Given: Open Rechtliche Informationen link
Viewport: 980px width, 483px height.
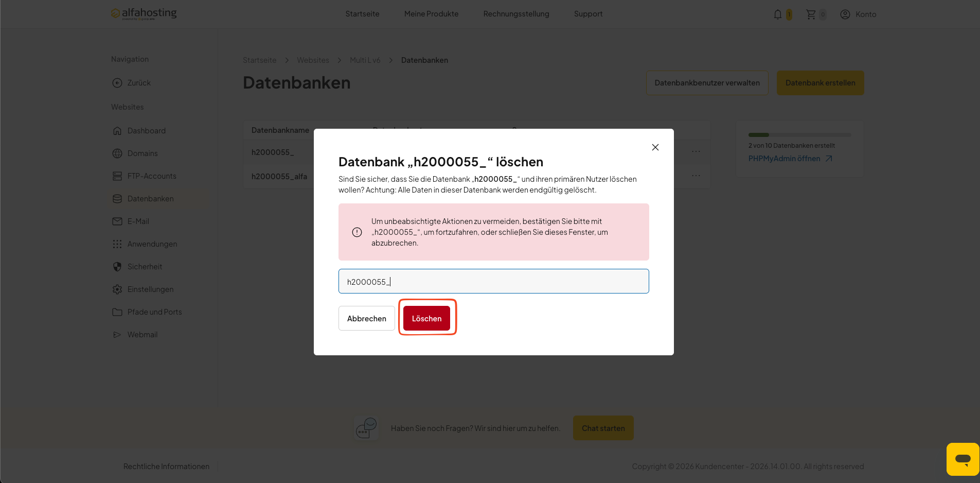Looking at the screenshot, I should (x=166, y=467).
